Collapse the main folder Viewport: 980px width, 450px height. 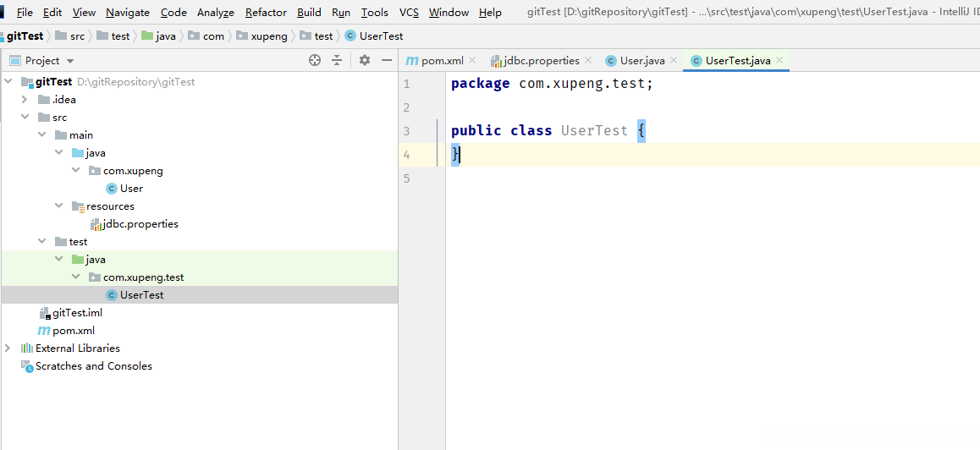(41, 135)
